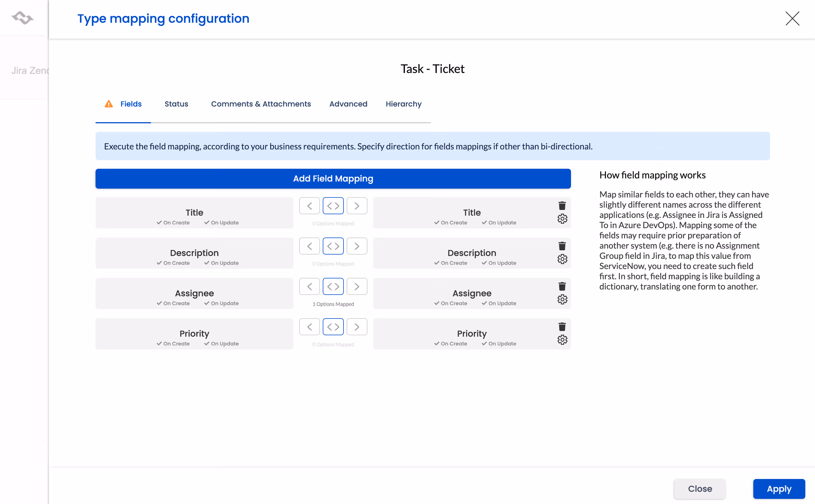
Task: Go to the Hierarchy tab
Action: click(403, 104)
